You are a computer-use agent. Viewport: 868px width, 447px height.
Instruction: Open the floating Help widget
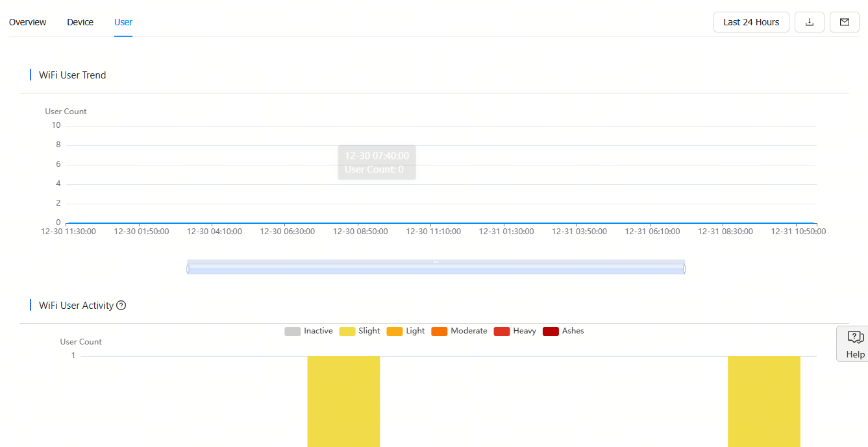tap(854, 344)
